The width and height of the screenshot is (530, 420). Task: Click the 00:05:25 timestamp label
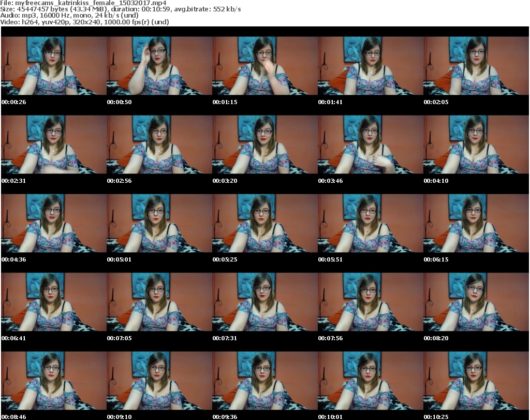(225, 259)
